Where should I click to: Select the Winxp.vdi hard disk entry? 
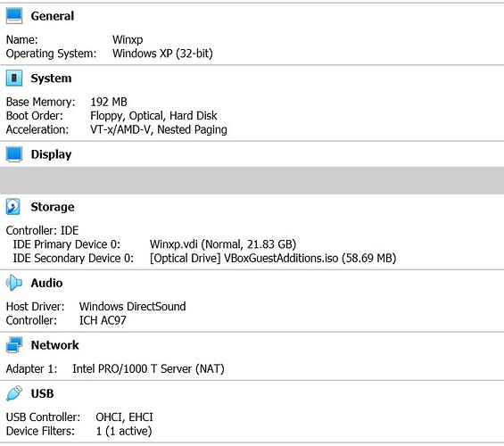tap(223, 244)
